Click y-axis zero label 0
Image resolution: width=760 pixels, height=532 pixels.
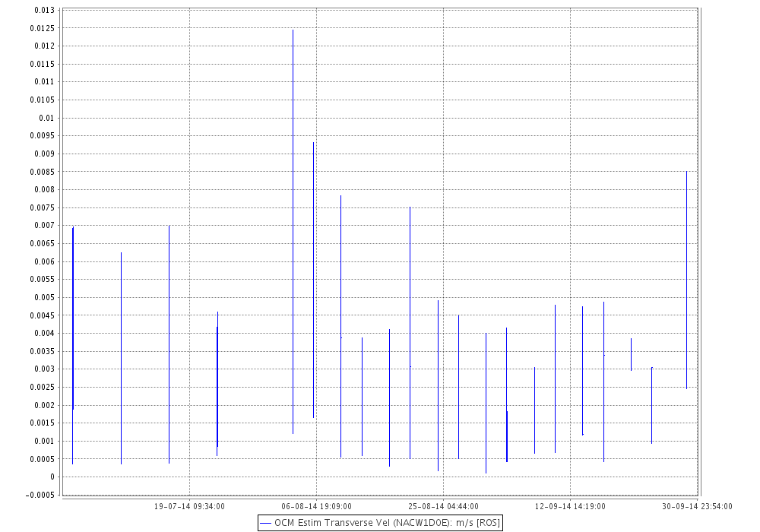point(52,477)
